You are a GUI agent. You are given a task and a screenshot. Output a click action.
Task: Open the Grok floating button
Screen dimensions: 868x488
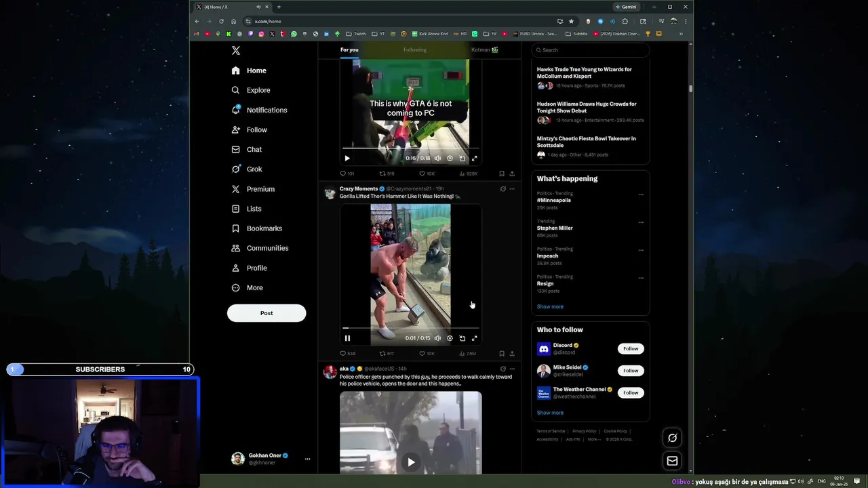pos(672,438)
